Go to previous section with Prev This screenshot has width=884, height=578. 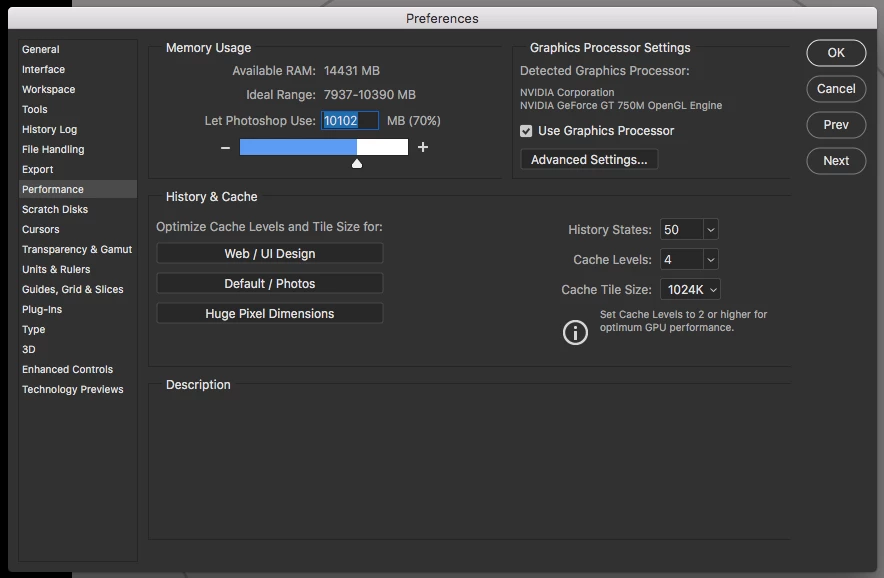[x=836, y=125]
